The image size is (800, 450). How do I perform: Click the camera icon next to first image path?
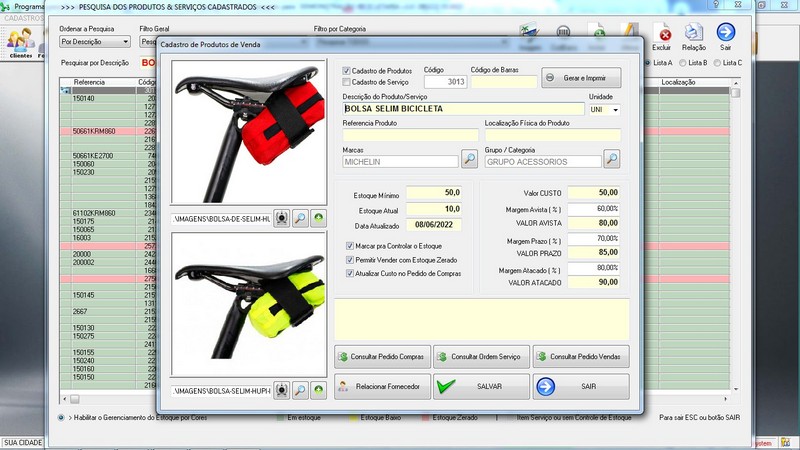click(282, 218)
